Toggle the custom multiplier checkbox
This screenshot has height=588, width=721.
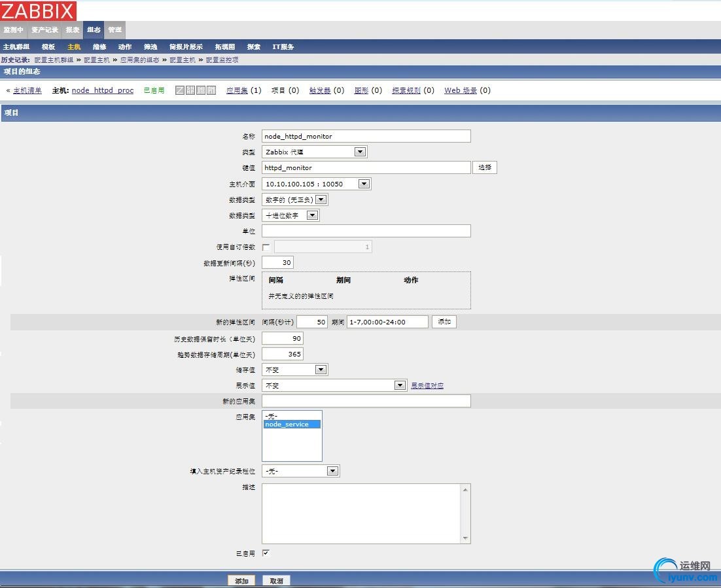[x=266, y=247]
